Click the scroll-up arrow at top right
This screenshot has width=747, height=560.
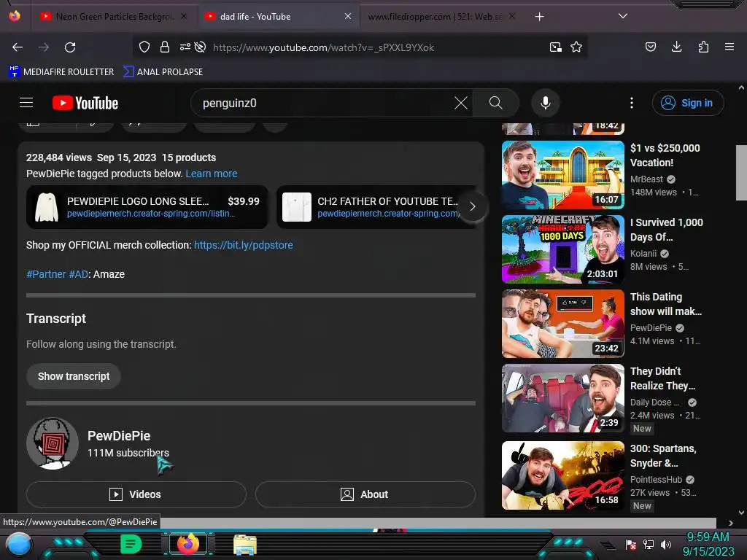point(741,87)
